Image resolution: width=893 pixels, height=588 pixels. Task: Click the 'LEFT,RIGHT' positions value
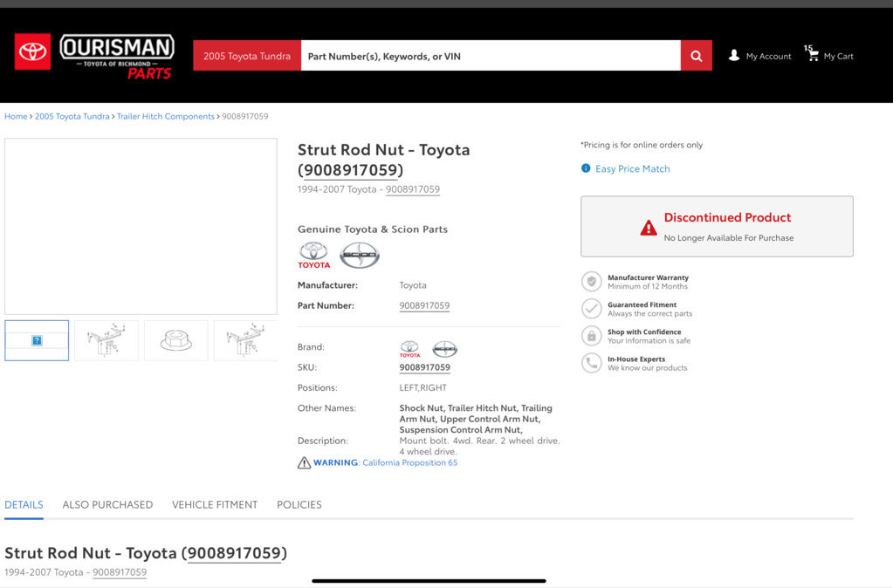pyautogui.click(x=423, y=387)
